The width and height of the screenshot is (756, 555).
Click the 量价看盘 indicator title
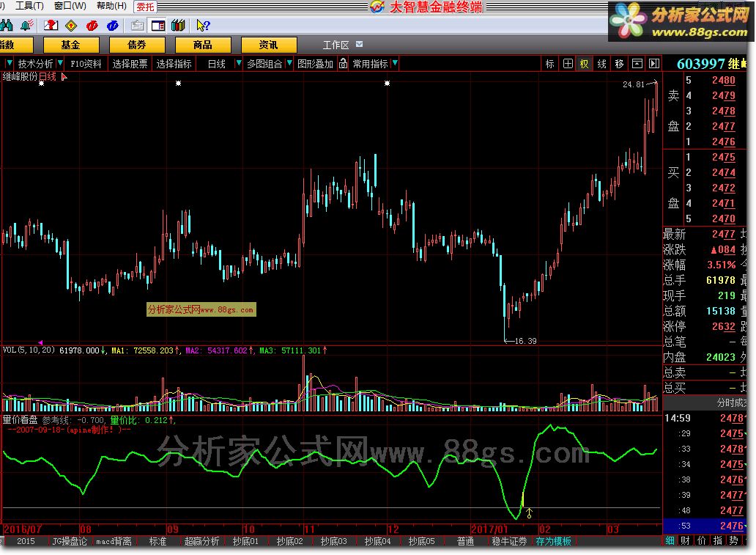click(21, 420)
